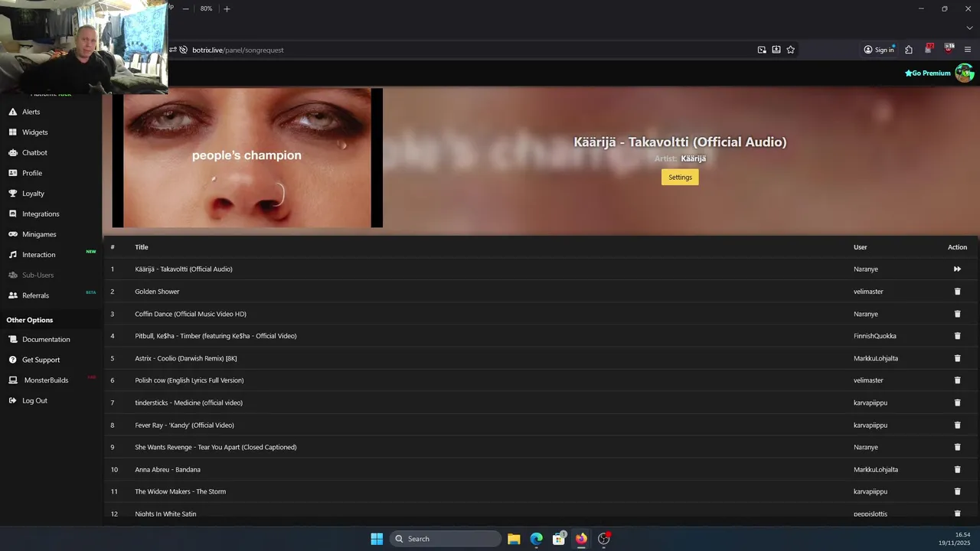This screenshot has width=980, height=551.
Task: Remove Astrix - Coolio from the list
Action: 957,358
